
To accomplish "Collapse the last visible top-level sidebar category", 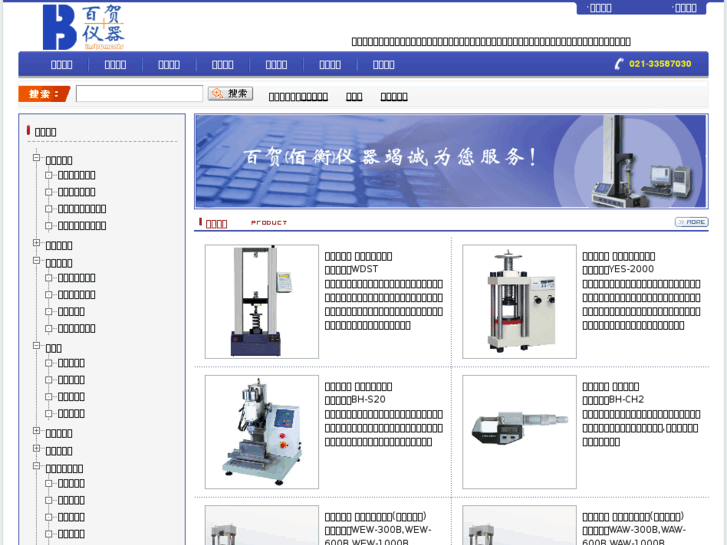I will pyautogui.click(x=37, y=466).
